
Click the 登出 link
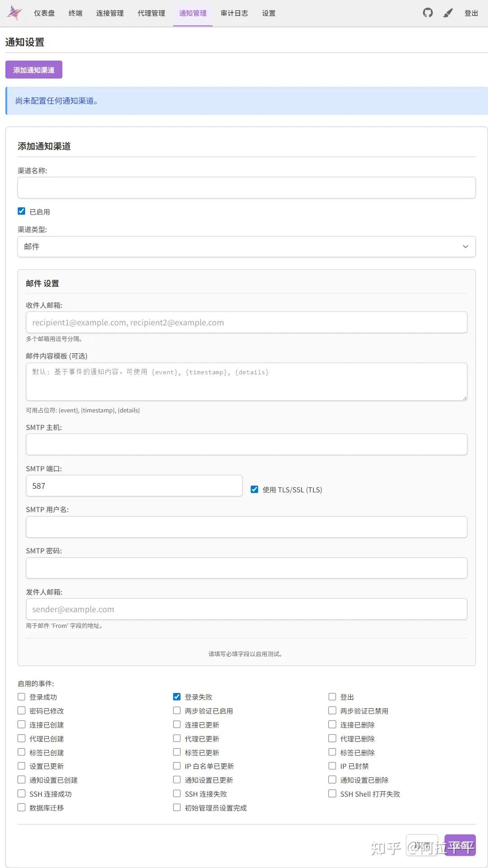(471, 13)
